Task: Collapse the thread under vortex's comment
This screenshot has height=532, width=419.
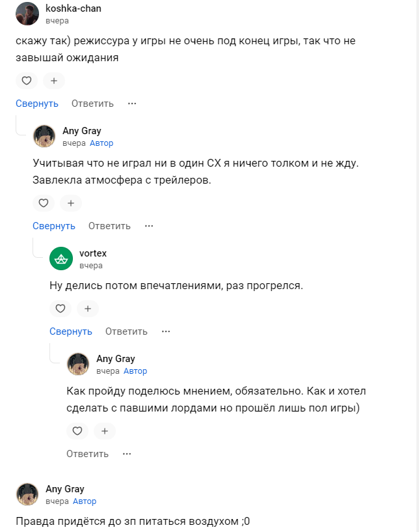Action: [71, 331]
